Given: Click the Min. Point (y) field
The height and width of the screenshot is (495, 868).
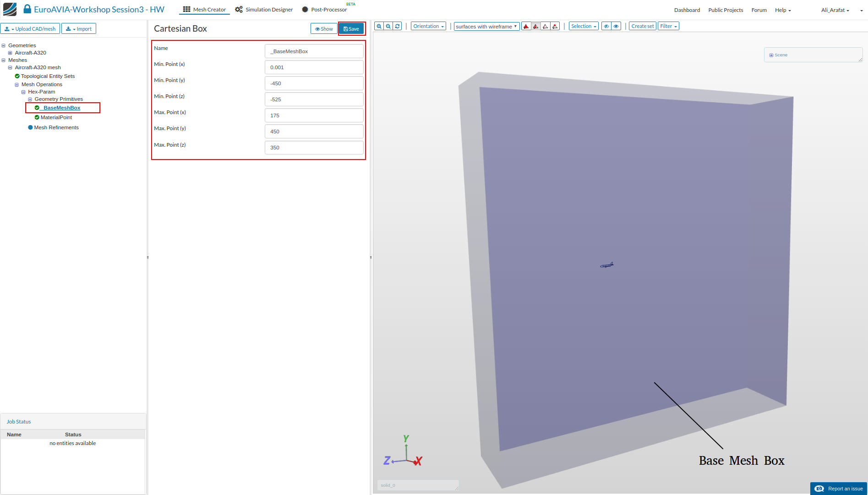Looking at the screenshot, I should coord(314,83).
